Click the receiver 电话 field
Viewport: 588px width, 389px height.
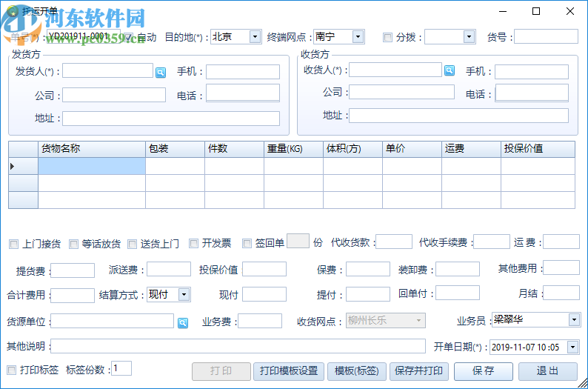(x=532, y=93)
